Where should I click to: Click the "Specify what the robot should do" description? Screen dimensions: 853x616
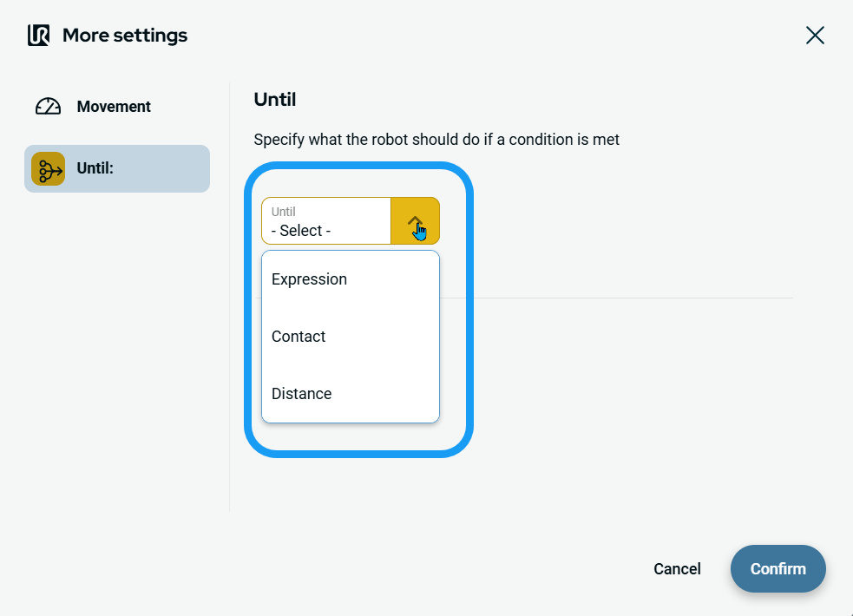436,139
